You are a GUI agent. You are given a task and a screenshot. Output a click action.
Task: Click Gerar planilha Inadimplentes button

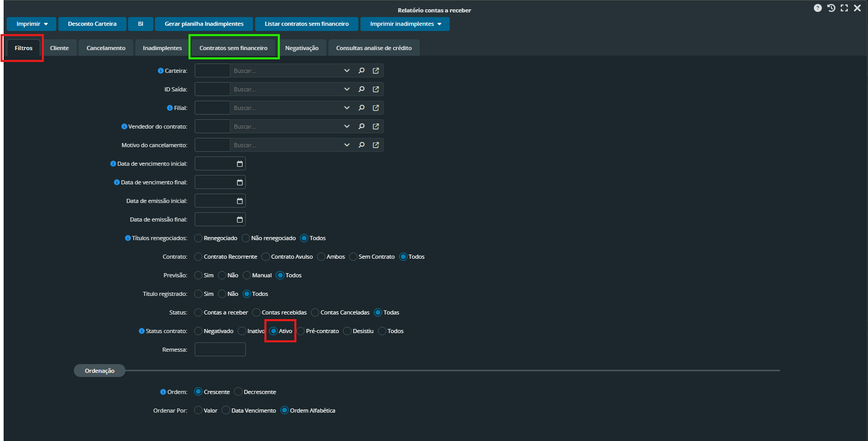point(204,24)
